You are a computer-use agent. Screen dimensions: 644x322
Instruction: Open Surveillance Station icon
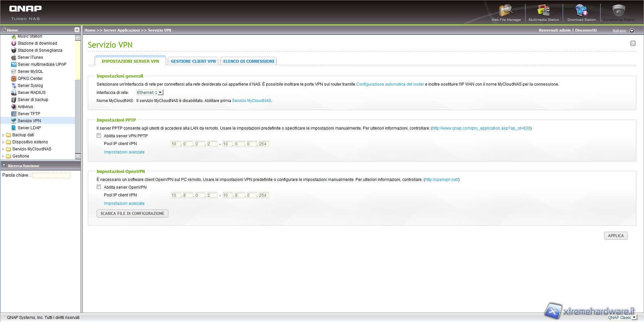(x=619, y=12)
